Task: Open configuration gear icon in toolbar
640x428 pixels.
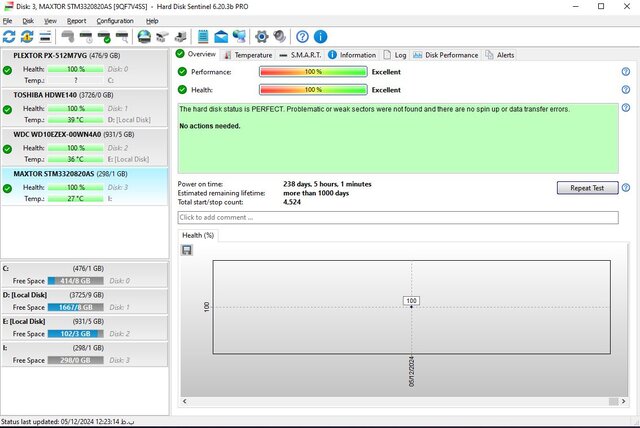Action: [262, 37]
